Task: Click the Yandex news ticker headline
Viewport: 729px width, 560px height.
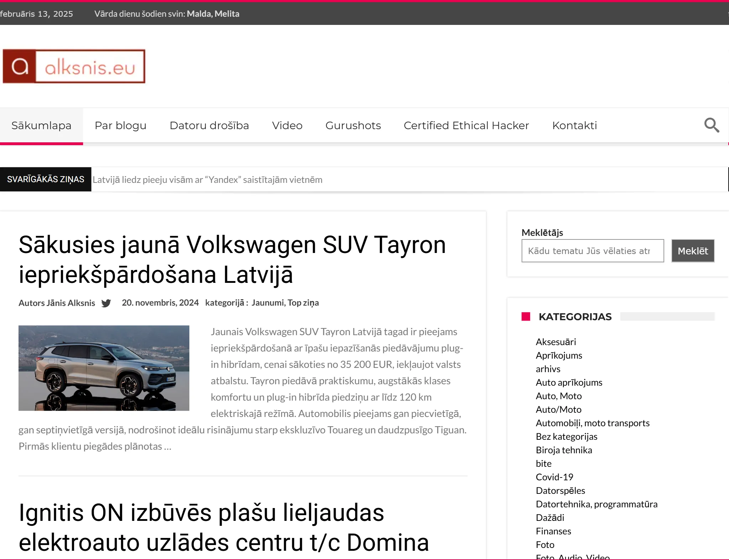Action: point(207,180)
